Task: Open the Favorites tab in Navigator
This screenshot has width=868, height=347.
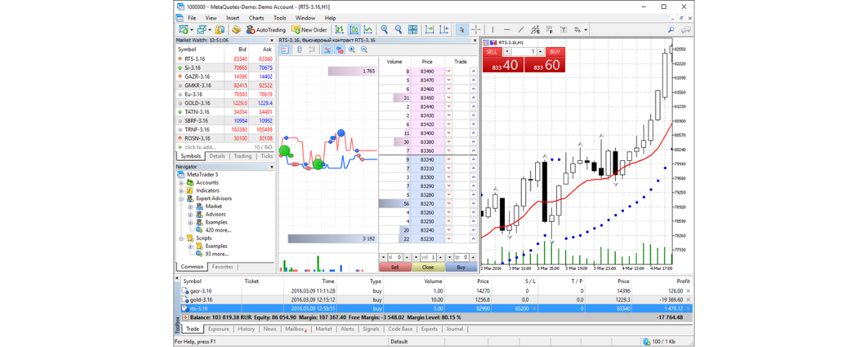Action: (x=223, y=267)
